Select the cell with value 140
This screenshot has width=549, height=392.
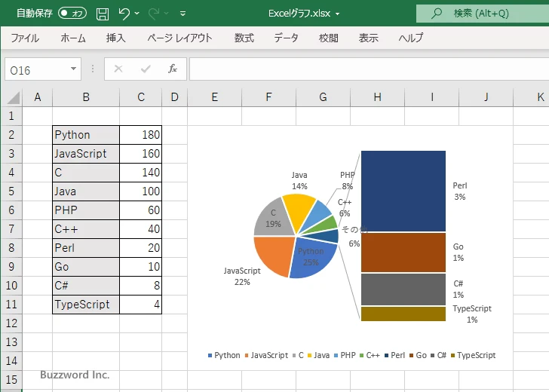pyautogui.click(x=141, y=173)
